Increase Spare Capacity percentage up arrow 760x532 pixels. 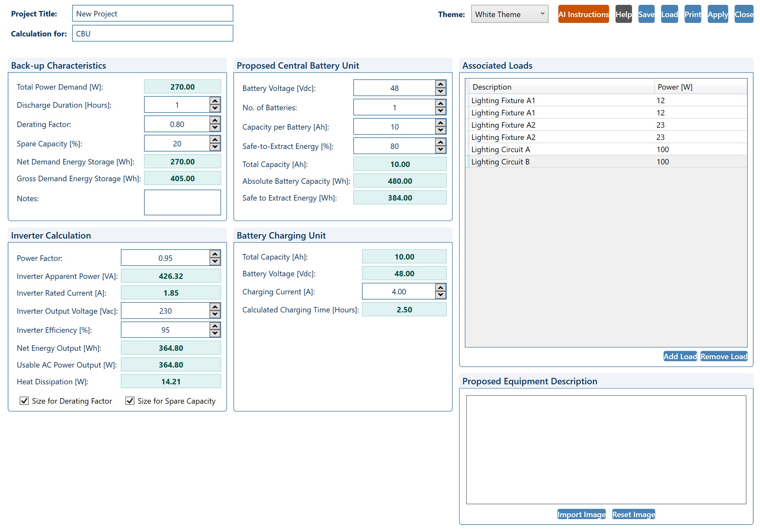(215, 140)
